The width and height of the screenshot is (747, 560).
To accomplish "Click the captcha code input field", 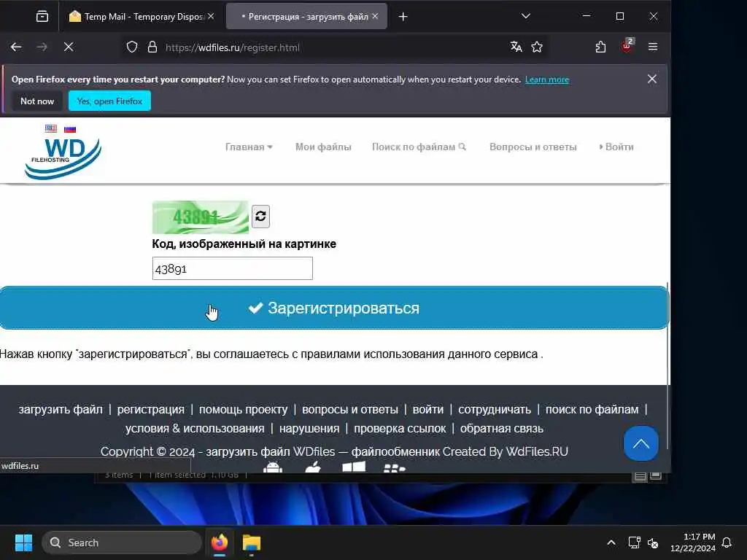I will (x=233, y=268).
